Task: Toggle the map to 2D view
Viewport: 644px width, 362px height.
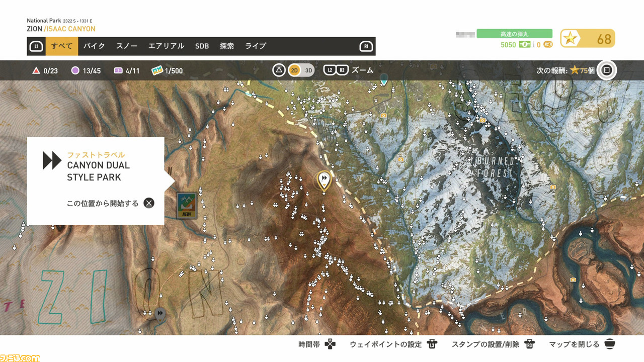Action: [294, 70]
